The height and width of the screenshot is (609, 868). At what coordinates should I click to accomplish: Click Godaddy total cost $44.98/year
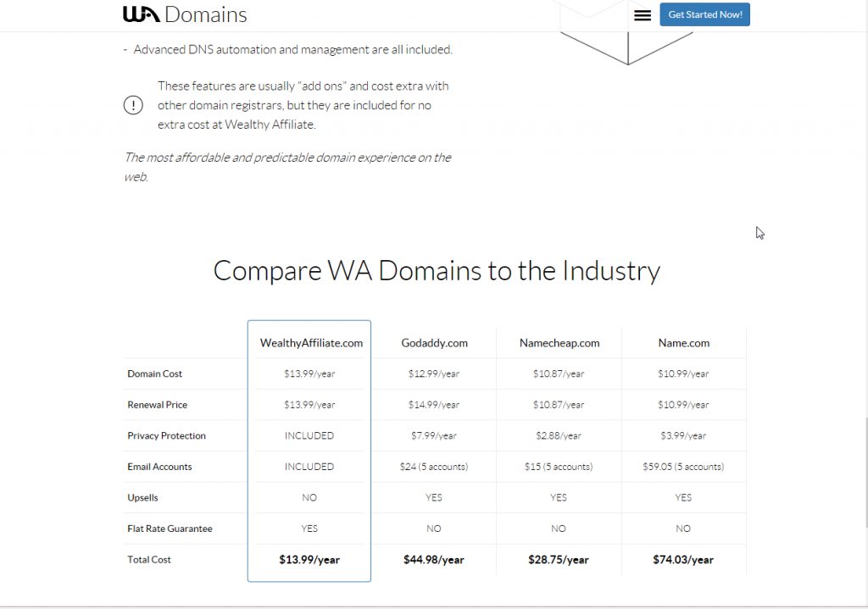pos(433,560)
